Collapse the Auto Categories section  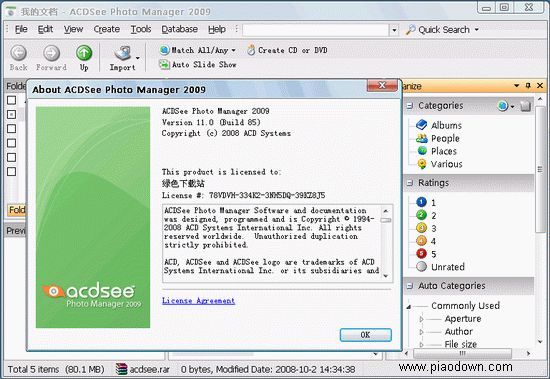pos(409,286)
